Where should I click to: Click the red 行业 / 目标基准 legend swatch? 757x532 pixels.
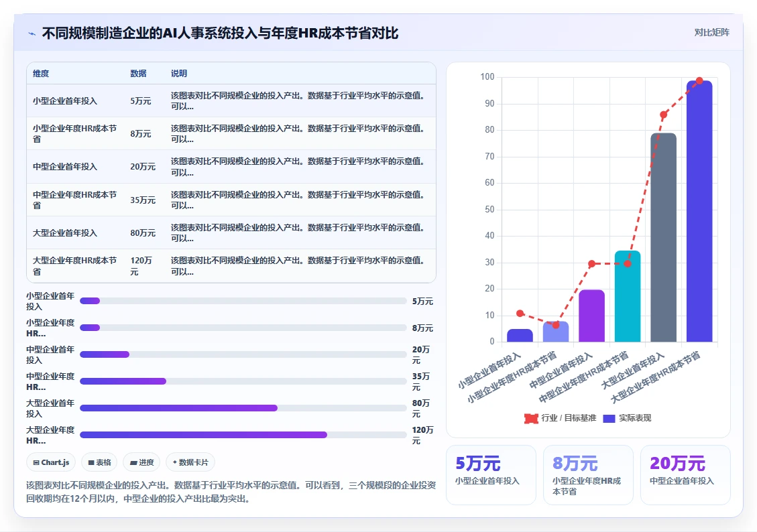pyautogui.click(x=531, y=418)
